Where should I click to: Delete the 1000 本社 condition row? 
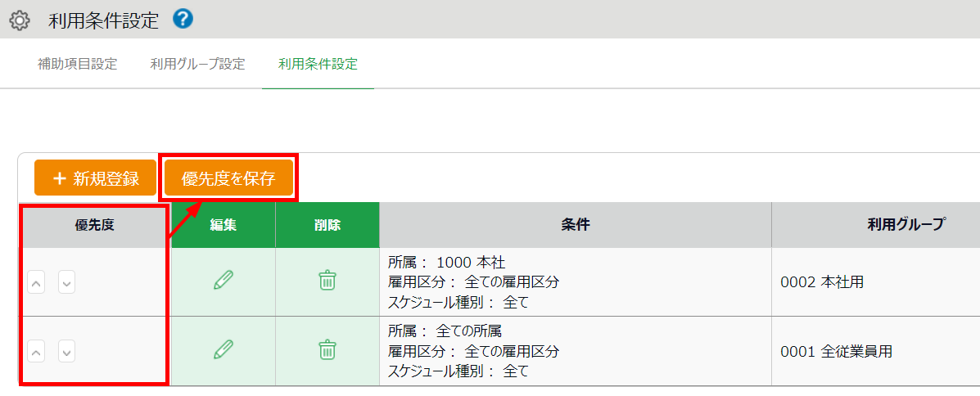(x=327, y=281)
